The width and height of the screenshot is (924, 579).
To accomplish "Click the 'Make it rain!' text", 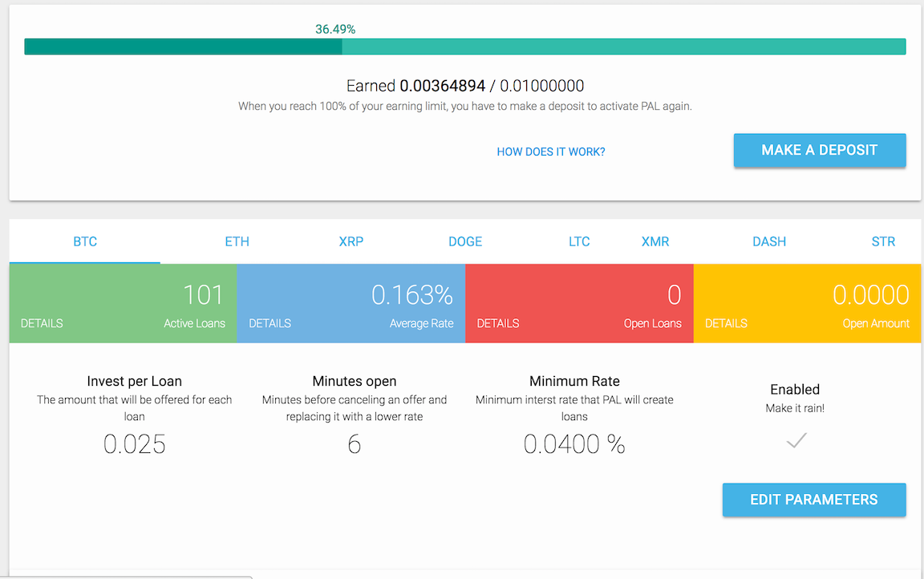I will tap(795, 408).
